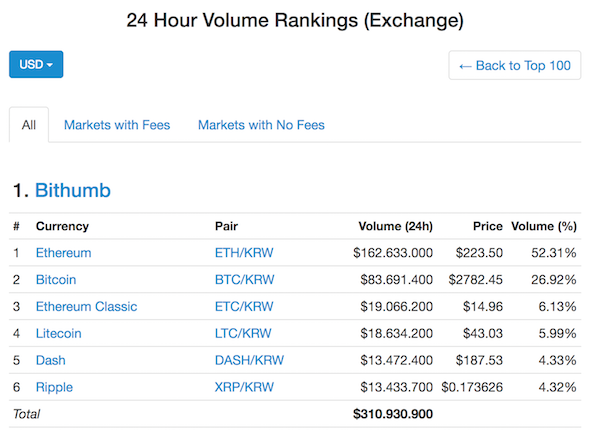
Task: Click the Currency column header
Action: (62, 226)
